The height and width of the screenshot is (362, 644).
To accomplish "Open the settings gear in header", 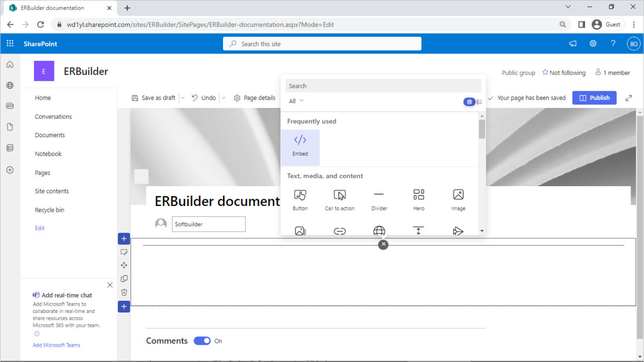I will (x=593, y=44).
